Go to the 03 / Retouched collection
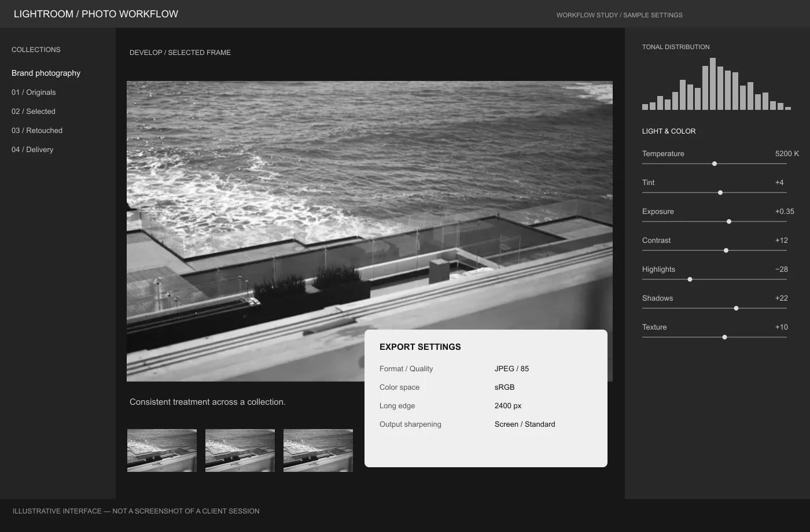810x532 pixels. click(x=37, y=130)
